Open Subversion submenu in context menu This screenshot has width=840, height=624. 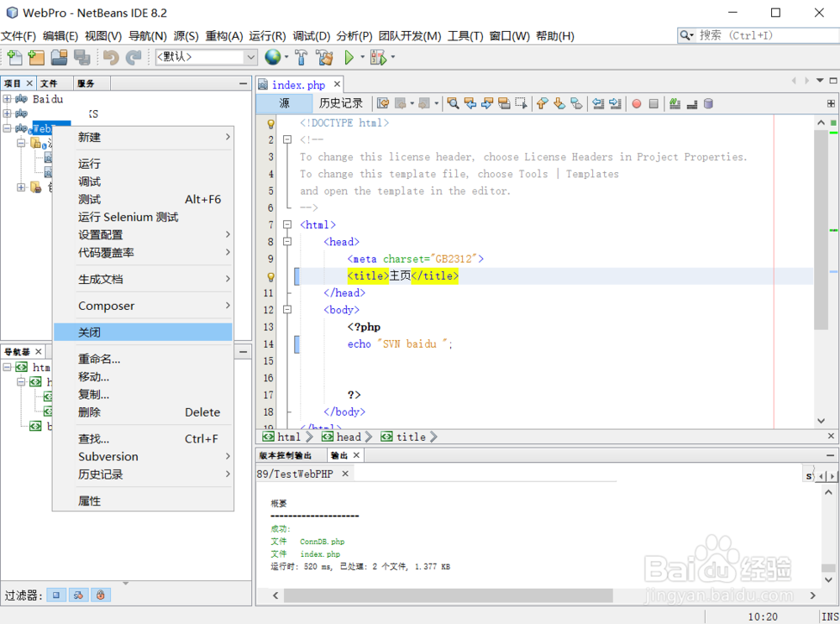click(x=143, y=456)
